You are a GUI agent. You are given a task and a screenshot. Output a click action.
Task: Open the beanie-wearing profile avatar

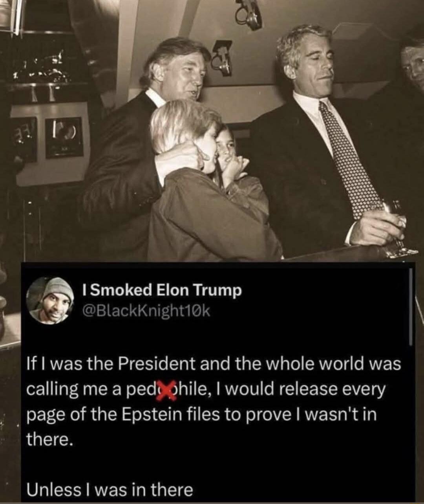50,300
